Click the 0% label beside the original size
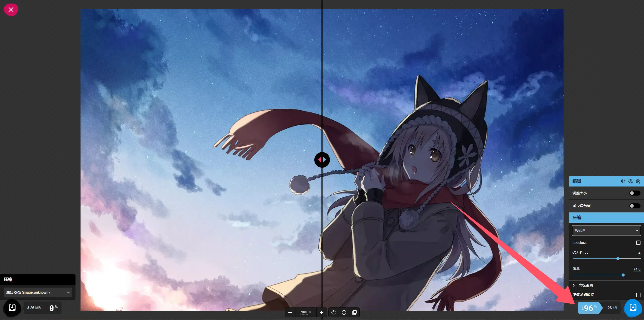644x320 pixels. tap(53, 308)
